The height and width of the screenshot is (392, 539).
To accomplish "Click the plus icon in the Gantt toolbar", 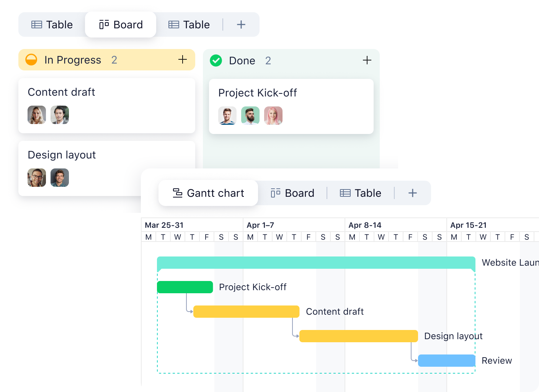I will [x=412, y=193].
